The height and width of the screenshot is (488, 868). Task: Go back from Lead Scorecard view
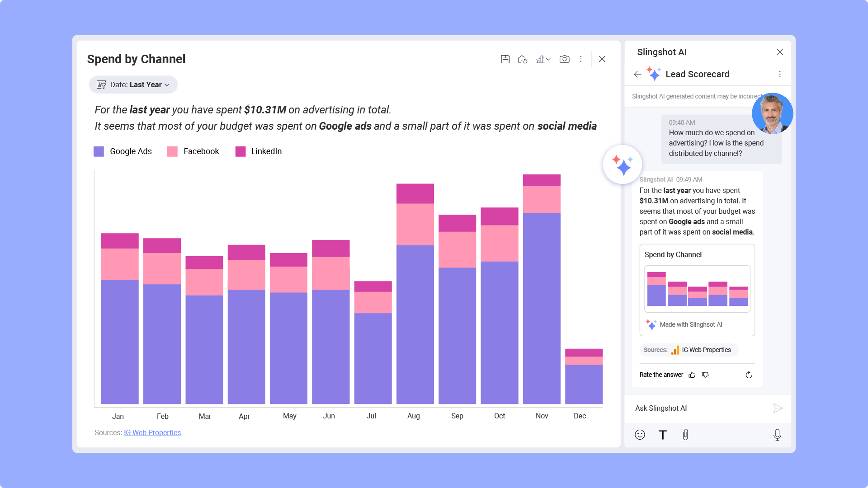(x=637, y=74)
